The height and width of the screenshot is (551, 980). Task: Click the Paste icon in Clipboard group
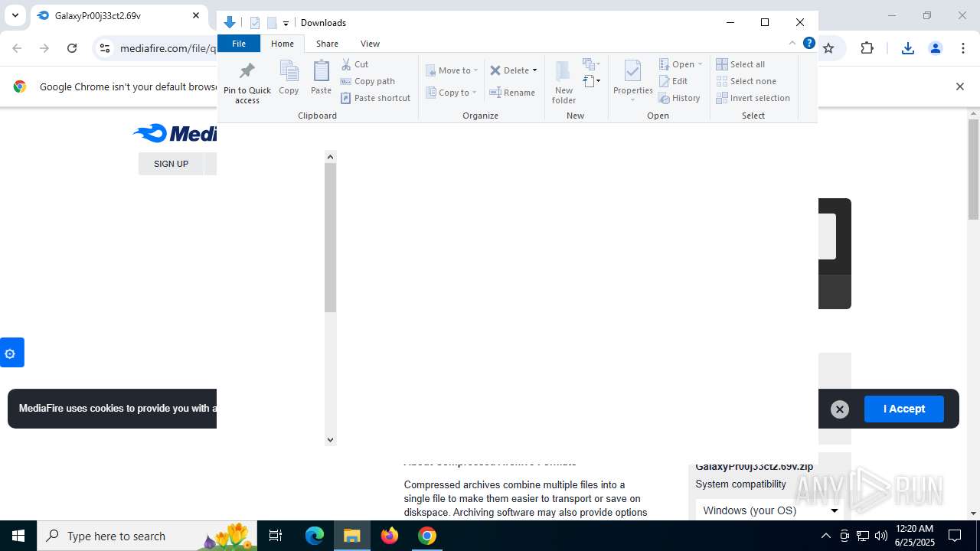(321, 77)
